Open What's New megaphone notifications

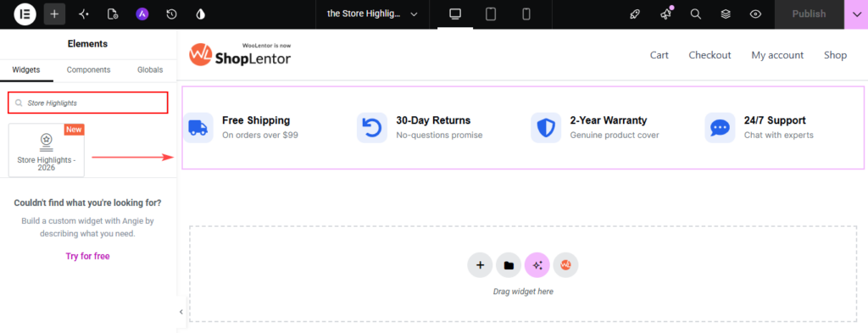click(x=666, y=14)
